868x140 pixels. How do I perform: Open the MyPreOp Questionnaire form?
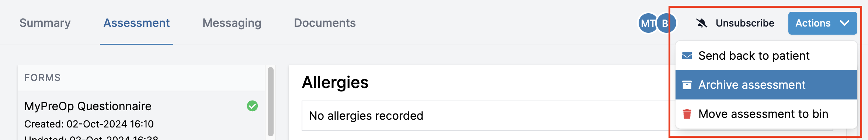[x=141, y=116]
